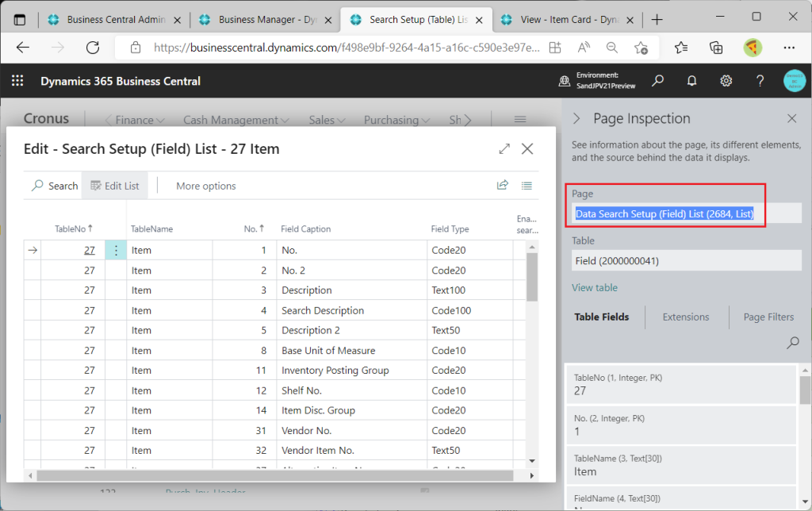Image resolution: width=812 pixels, height=511 pixels.
Task: Open the tab actions menu icon
Action: [20, 20]
